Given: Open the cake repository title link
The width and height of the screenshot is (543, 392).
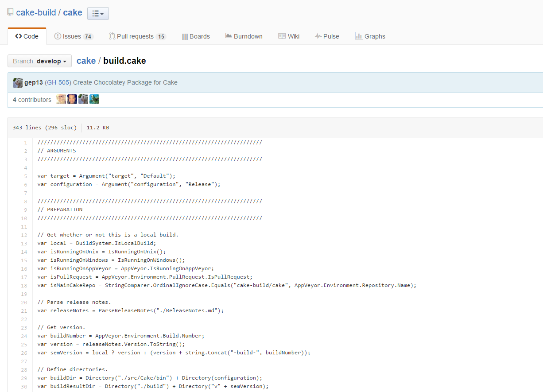Looking at the screenshot, I should [x=73, y=12].
